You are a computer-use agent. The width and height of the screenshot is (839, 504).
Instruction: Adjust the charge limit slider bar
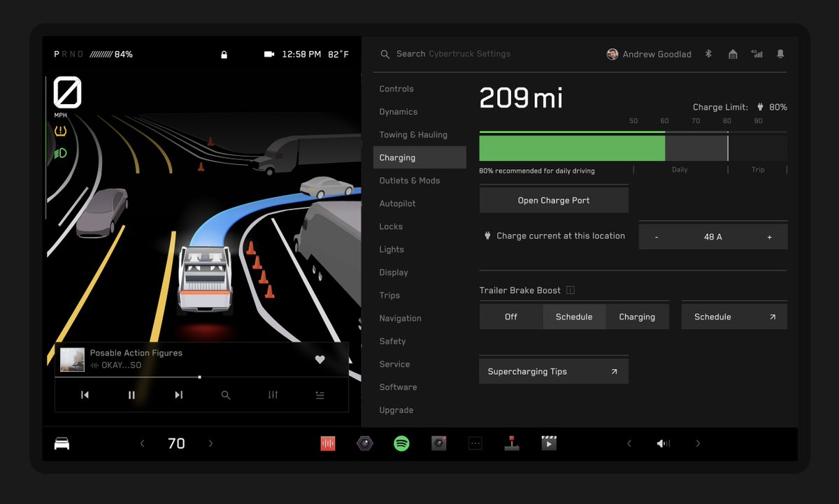(x=633, y=148)
